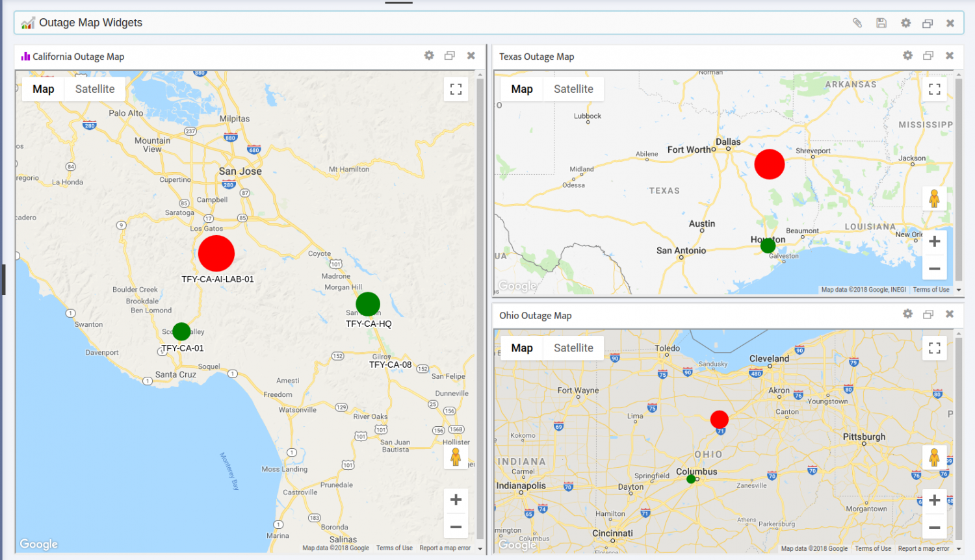Enter fullscreen on the California map

coord(456,89)
